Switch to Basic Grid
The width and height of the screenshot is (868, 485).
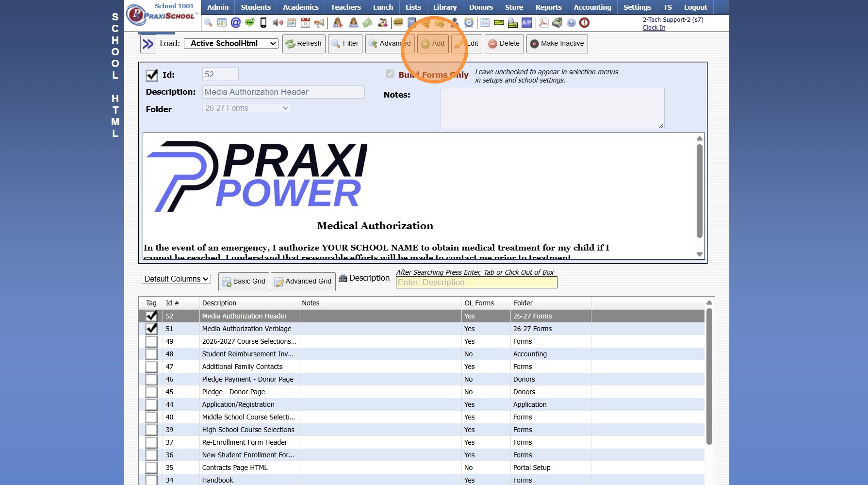click(x=244, y=282)
